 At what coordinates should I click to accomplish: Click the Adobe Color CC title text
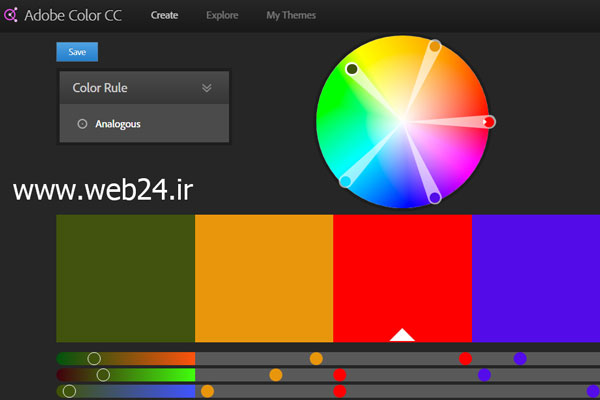tap(73, 15)
